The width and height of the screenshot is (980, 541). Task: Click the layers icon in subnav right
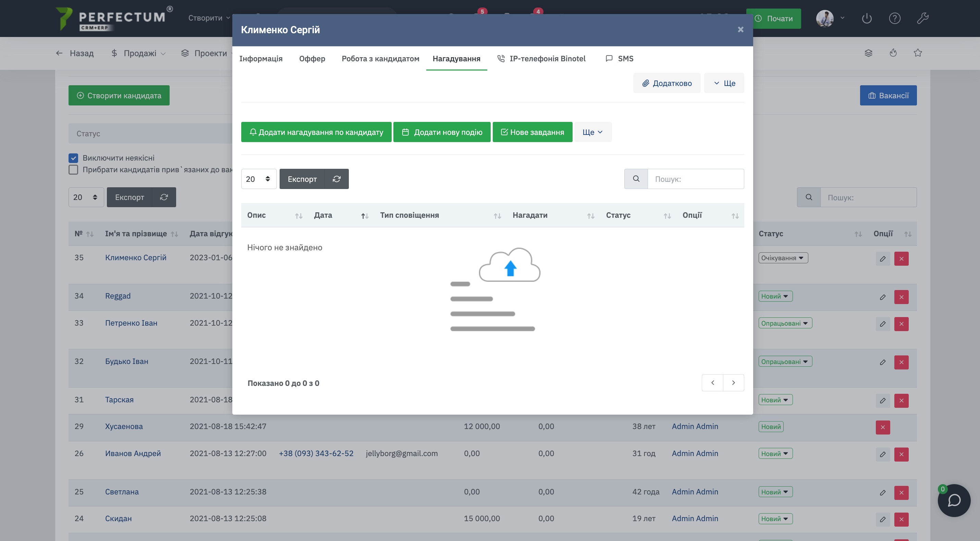pos(868,53)
